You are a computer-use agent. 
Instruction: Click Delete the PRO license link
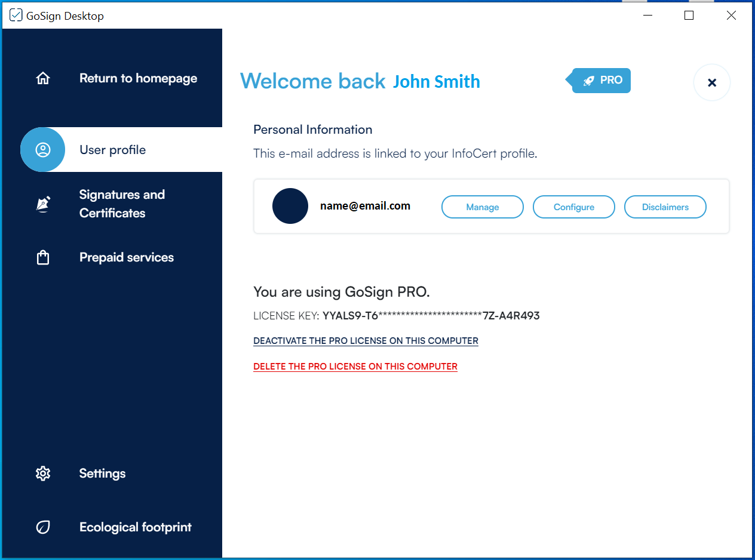pyautogui.click(x=355, y=367)
